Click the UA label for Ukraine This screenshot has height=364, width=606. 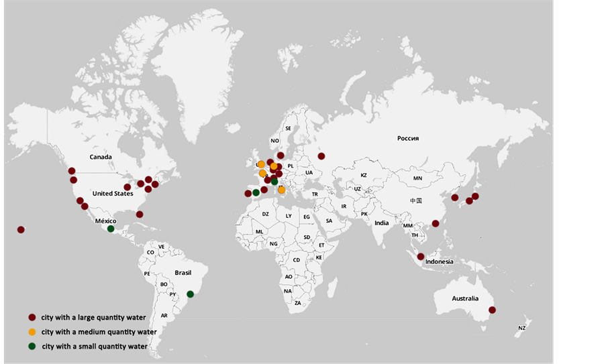coord(309,172)
